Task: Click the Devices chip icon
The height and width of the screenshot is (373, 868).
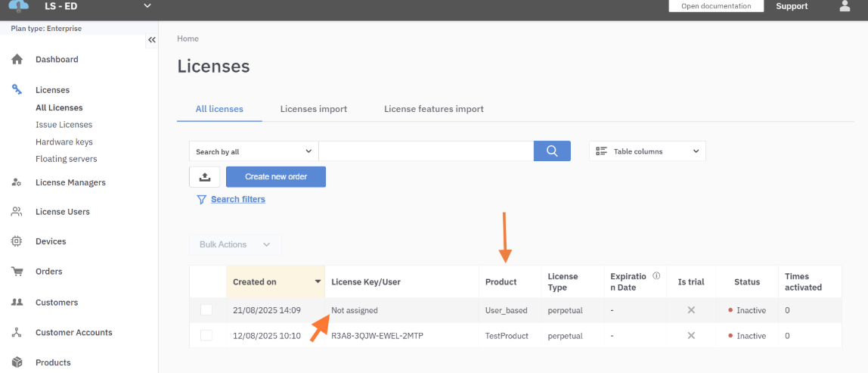Action: pos(17,241)
